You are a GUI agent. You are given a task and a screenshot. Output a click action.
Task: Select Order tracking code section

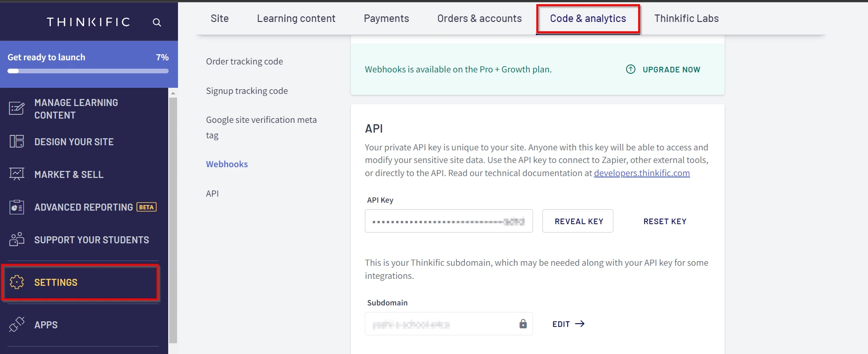[x=244, y=62]
